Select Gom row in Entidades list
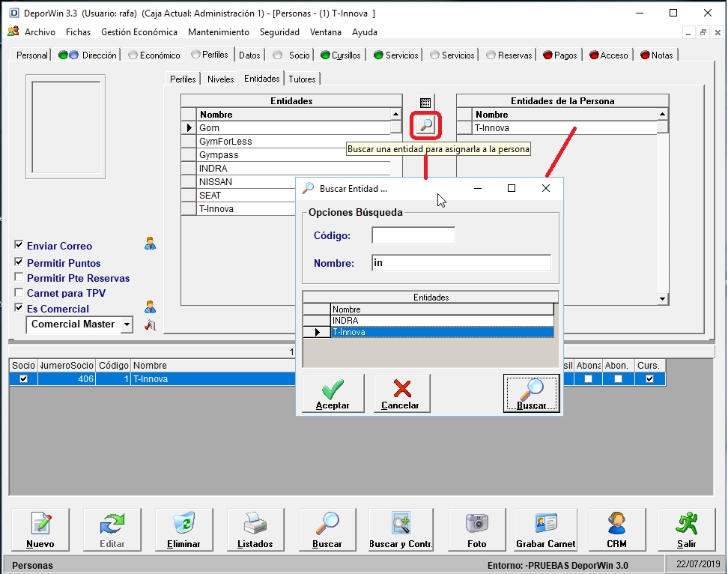Viewport: 728px width, 574px height. [x=294, y=127]
